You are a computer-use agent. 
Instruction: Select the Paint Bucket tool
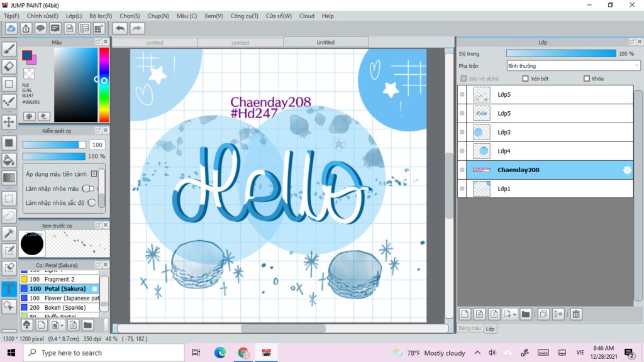tap(9, 160)
